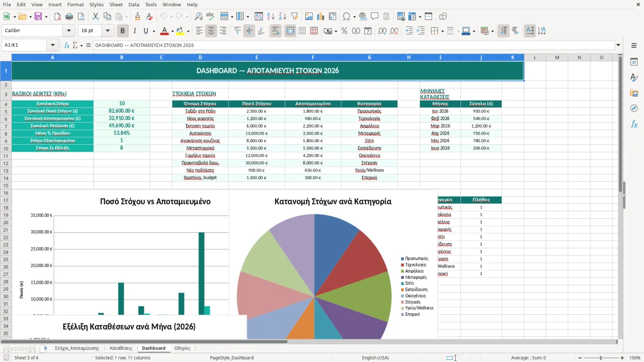Image resolution: width=644 pixels, height=362 pixels.
Task: Click the Define Print Area icon
Action: (400, 17)
